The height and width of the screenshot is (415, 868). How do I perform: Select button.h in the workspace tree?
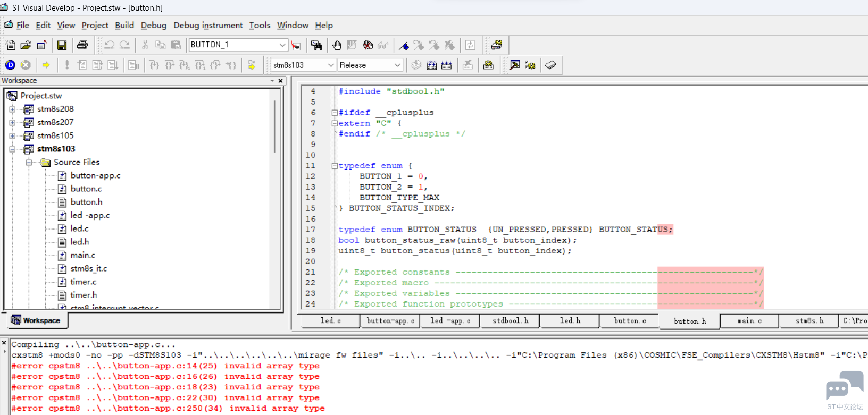(x=86, y=202)
